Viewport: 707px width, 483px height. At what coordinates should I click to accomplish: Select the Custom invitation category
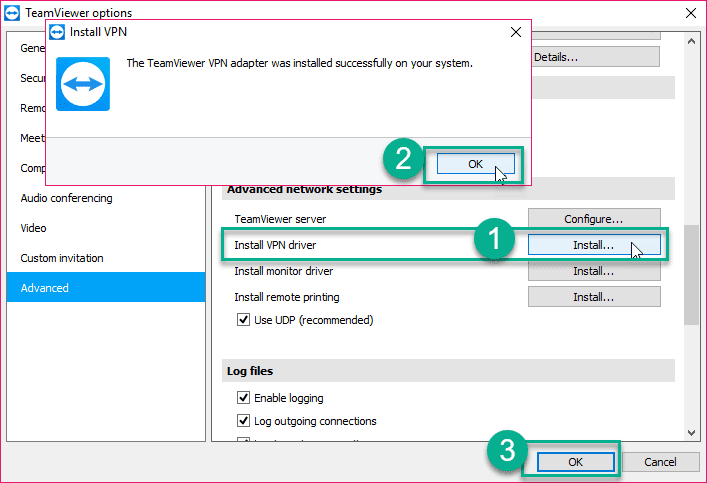coord(106,258)
